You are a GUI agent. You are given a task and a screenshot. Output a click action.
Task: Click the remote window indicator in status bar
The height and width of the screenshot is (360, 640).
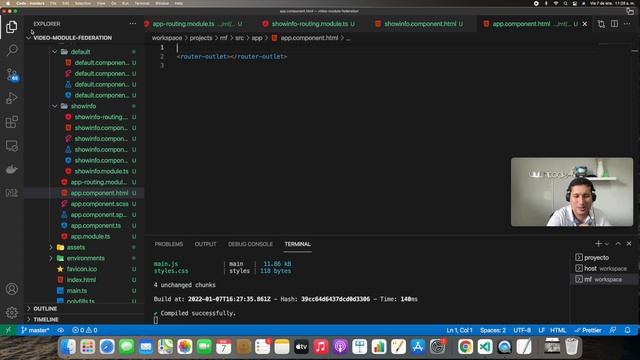tap(8, 330)
